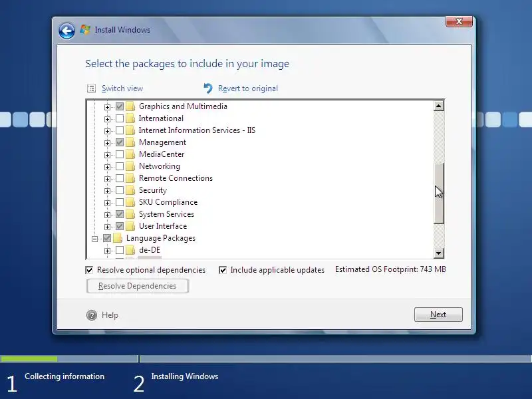Click the Help question mark icon
532x399 pixels.
pyautogui.click(x=92, y=315)
